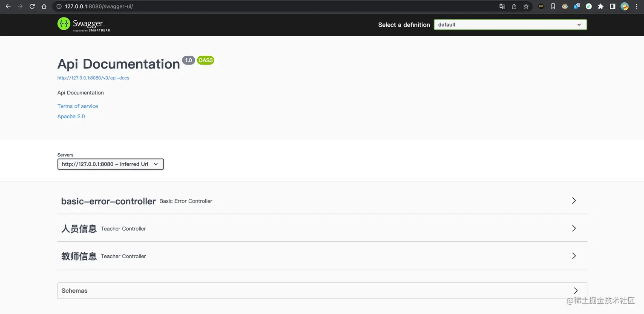Click the Select a definition label
Image resolution: width=644 pixels, height=314 pixels.
(404, 25)
